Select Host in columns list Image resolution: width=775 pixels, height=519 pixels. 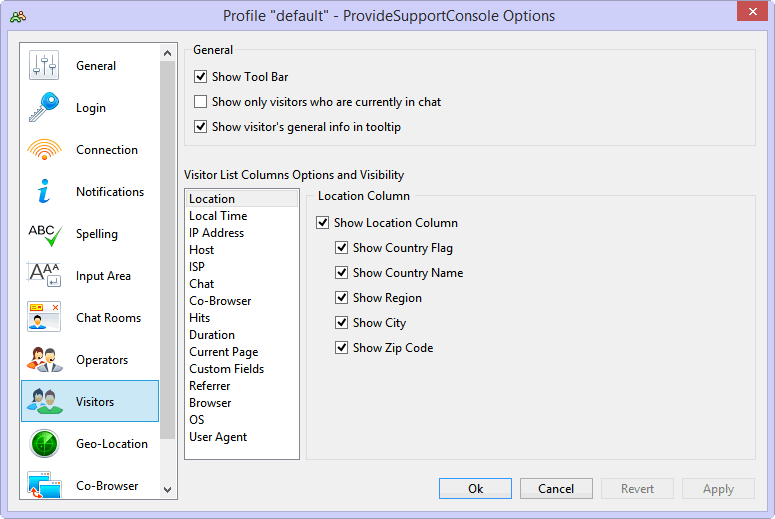click(x=242, y=250)
